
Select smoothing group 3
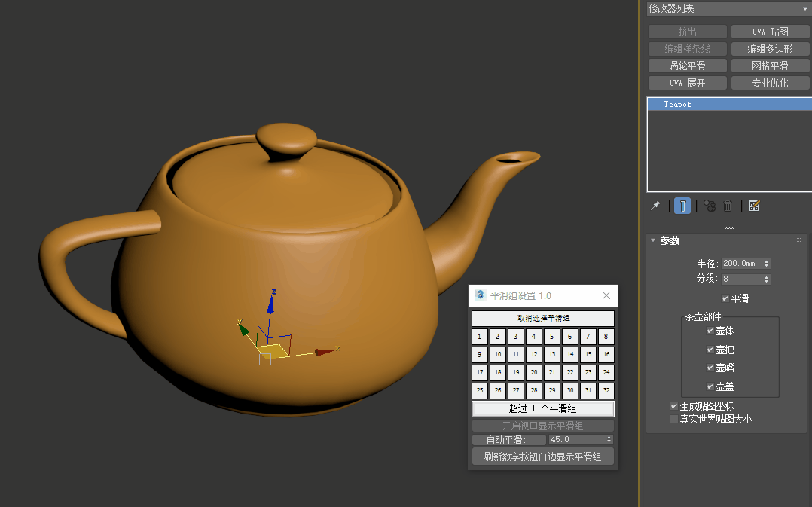516,337
